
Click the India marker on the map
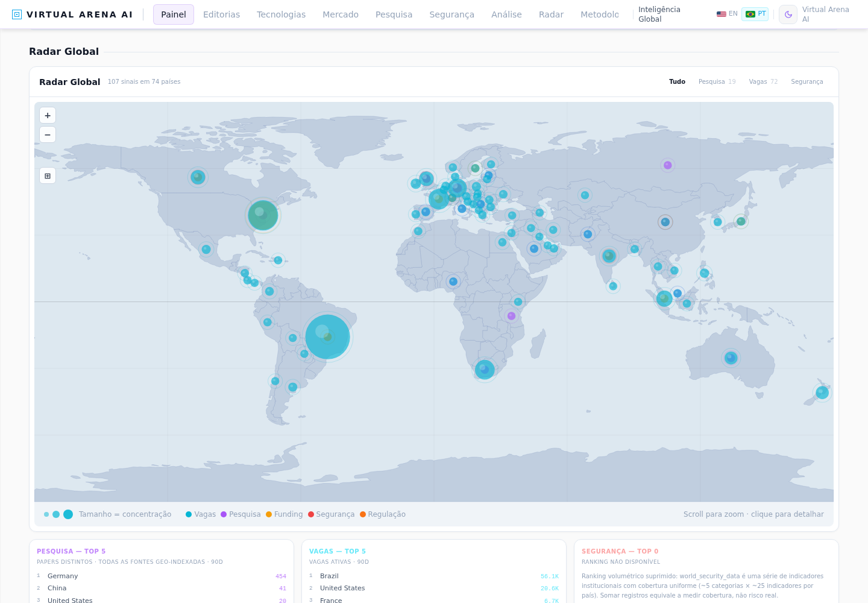coord(609,256)
